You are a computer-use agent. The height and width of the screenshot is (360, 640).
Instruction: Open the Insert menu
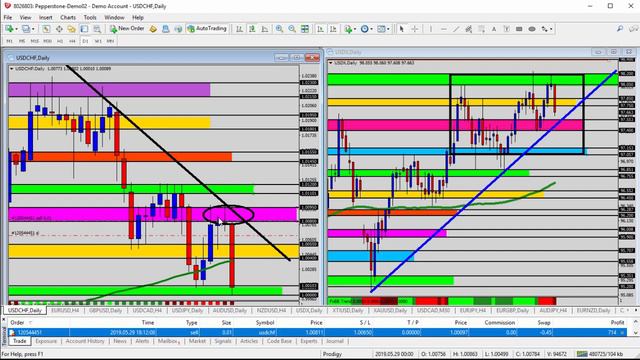[46, 18]
